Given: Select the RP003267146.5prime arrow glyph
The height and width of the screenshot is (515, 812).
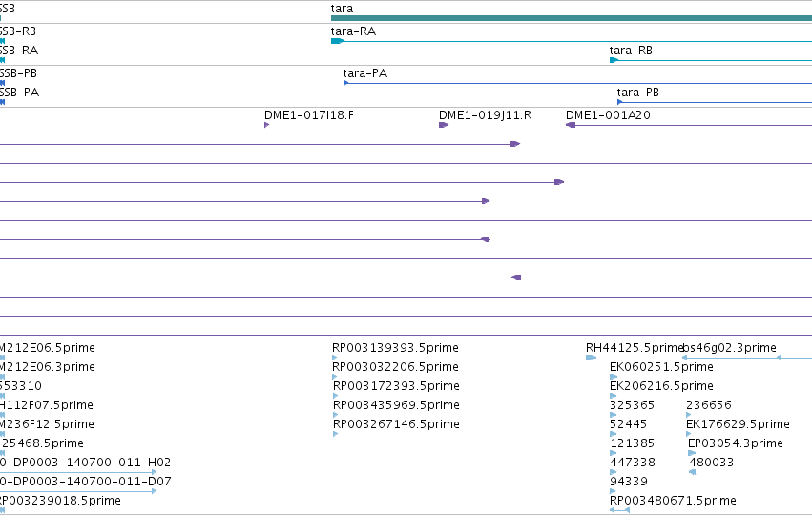Looking at the screenshot, I should 336,434.
